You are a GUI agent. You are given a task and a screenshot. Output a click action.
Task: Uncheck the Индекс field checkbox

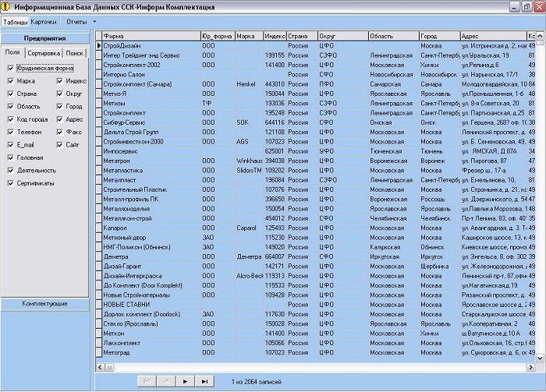click(x=60, y=81)
